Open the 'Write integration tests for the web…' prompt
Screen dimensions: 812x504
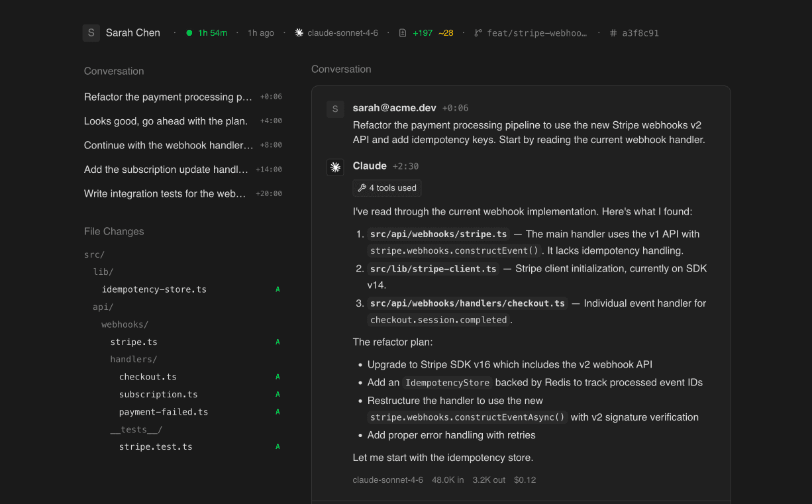[166, 193]
